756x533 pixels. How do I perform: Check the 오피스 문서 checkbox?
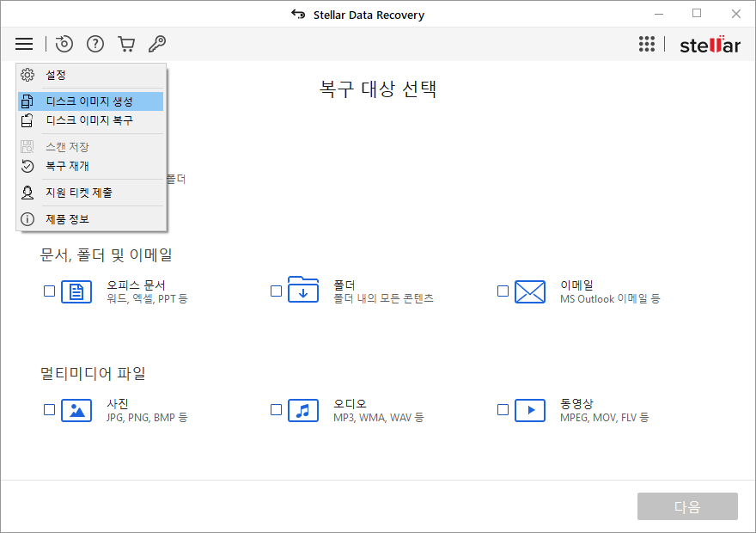point(49,291)
